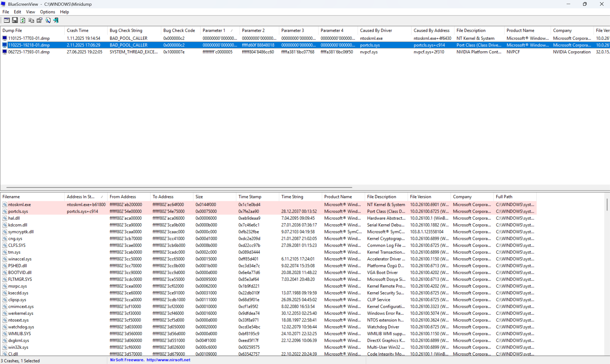The height and width of the screenshot is (364, 610).
Task: Click the upper pane horizontal scrollbar
Action: pos(179,187)
